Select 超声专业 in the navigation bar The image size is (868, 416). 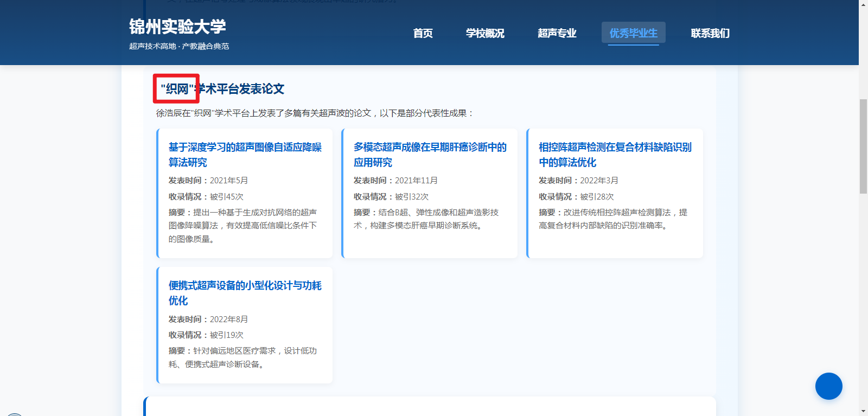pyautogui.click(x=557, y=33)
